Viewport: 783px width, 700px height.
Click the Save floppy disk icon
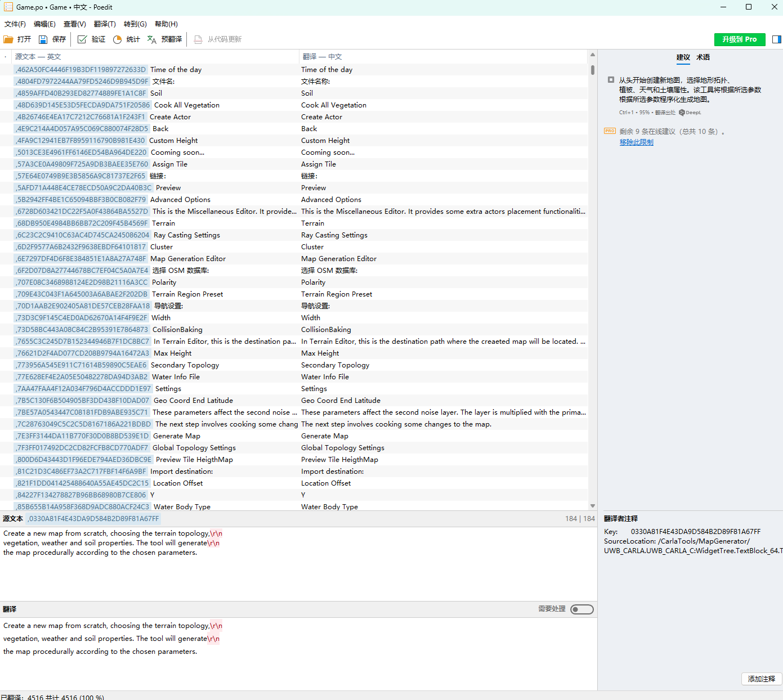tap(43, 39)
